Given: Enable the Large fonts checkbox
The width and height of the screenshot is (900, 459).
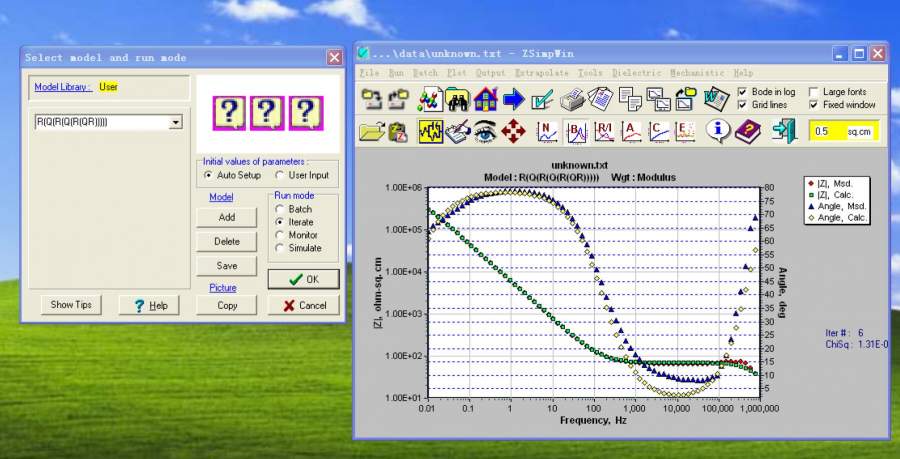Looking at the screenshot, I should click(x=814, y=91).
